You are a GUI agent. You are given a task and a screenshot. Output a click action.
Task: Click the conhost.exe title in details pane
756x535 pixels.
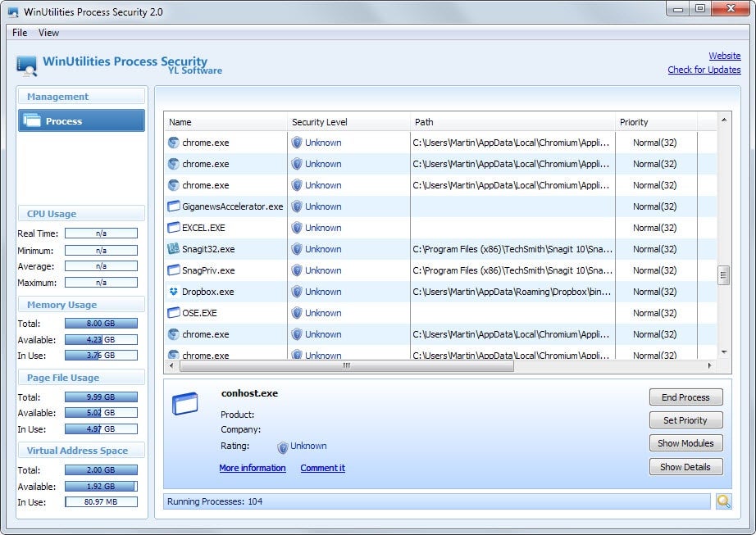pyautogui.click(x=249, y=393)
